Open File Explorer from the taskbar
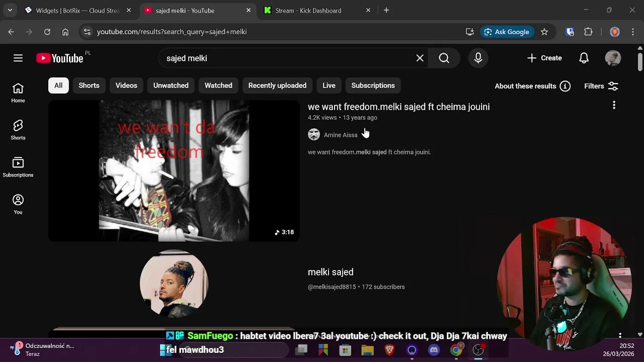 (367, 350)
